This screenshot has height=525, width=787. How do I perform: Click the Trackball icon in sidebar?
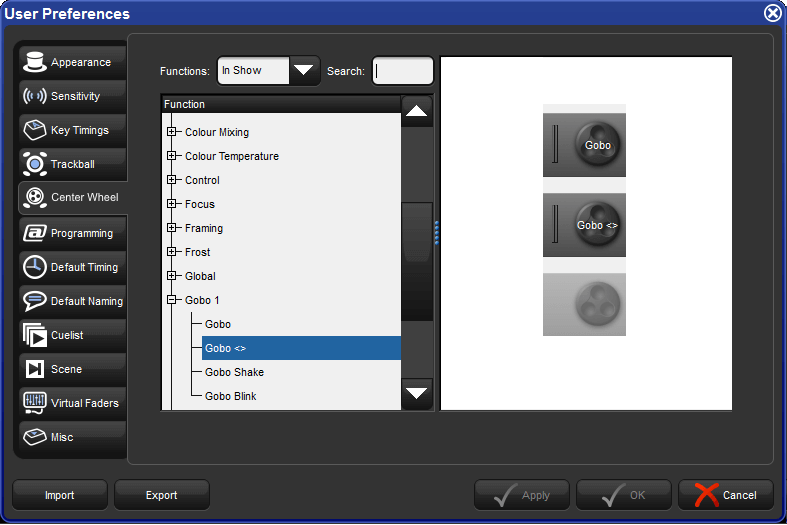(34, 164)
